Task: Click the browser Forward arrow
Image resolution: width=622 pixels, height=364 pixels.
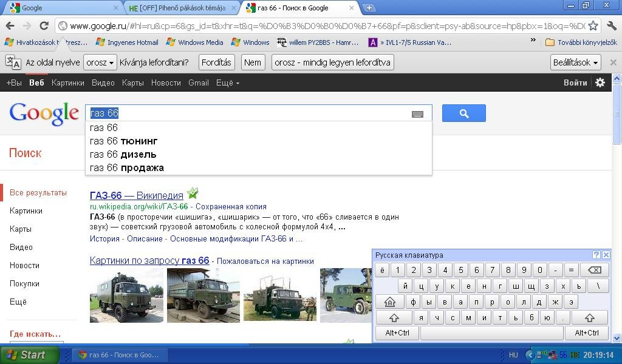Action: point(27,26)
